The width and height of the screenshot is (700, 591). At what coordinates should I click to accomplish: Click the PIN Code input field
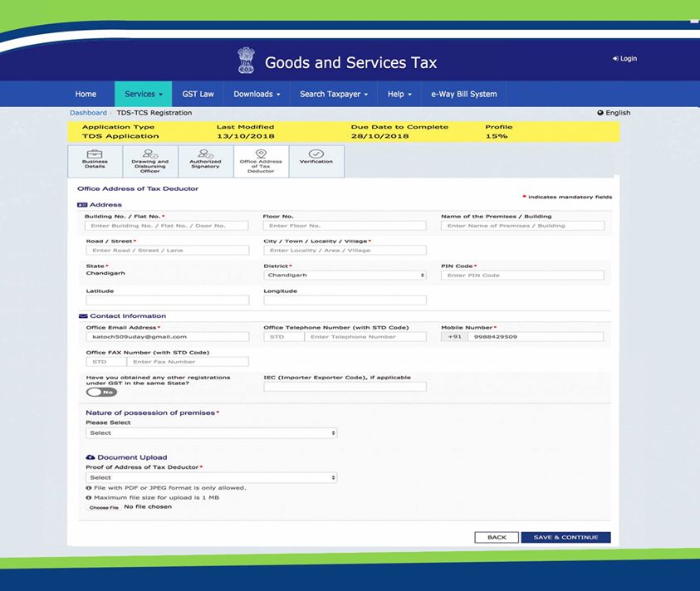[522, 276]
